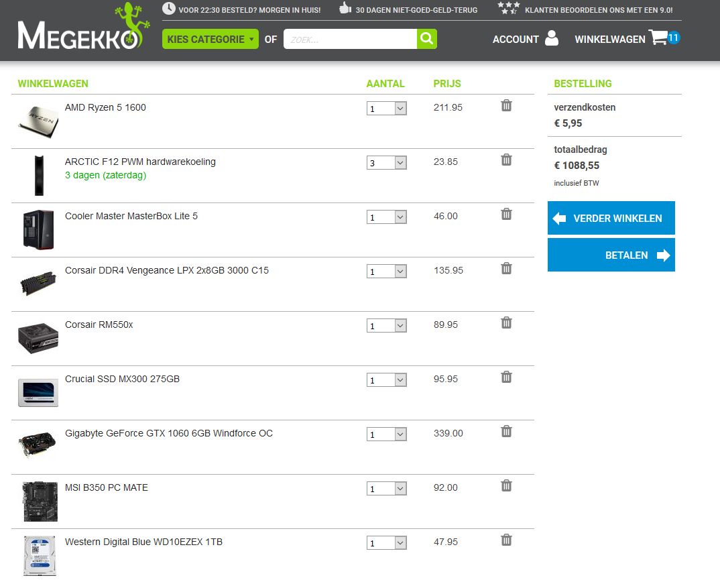The height and width of the screenshot is (588, 720).
Task: Click the shipping cost € 5,95
Action: [568, 123]
